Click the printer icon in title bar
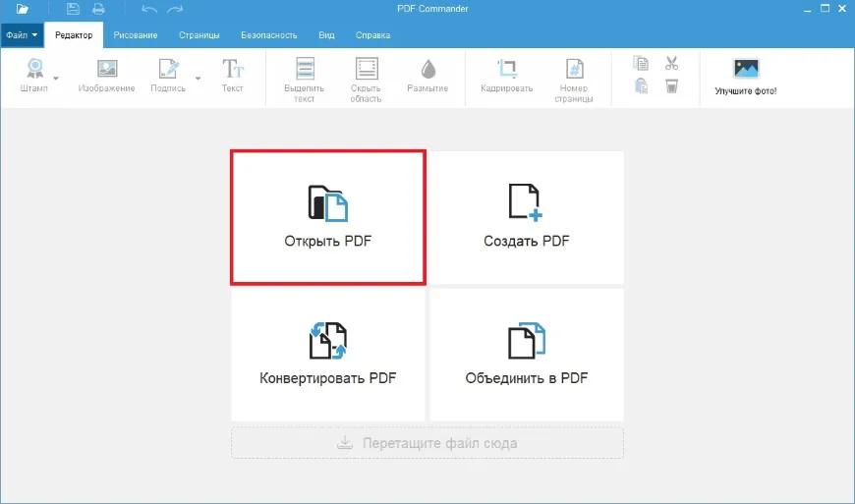855x504 pixels. 98,9
